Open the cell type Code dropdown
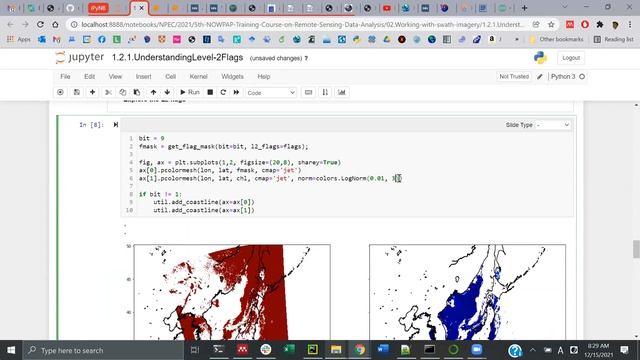The width and height of the screenshot is (640, 360). [271, 93]
